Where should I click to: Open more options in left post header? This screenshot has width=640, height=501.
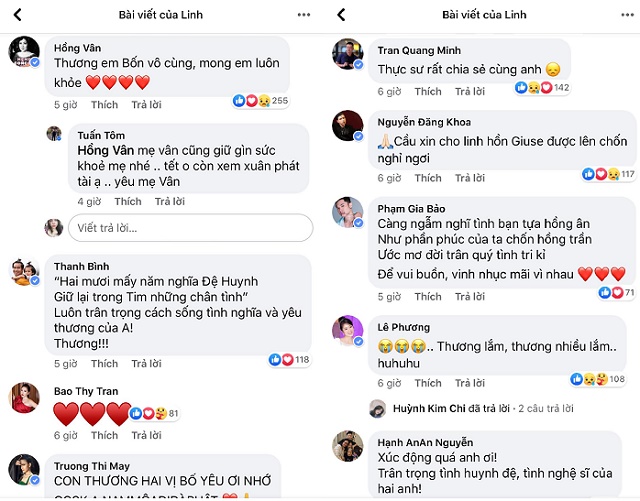(303, 15)
